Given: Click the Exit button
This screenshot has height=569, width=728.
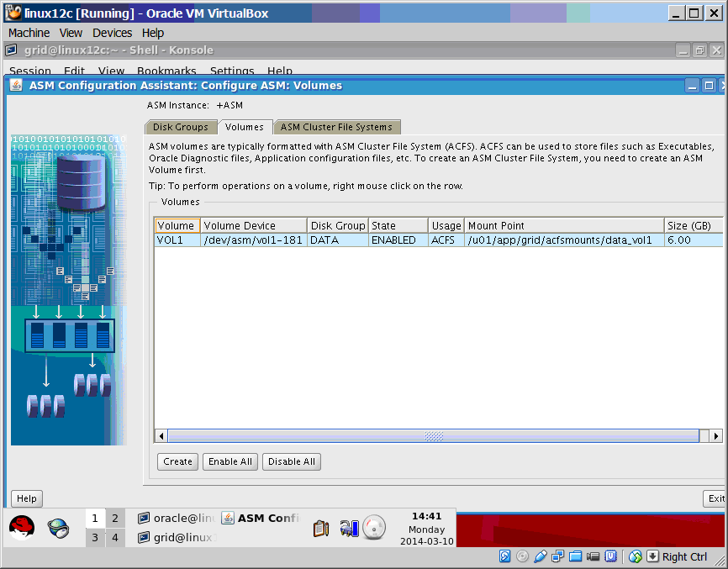Looking at the screenshot, I should point(715,498).
